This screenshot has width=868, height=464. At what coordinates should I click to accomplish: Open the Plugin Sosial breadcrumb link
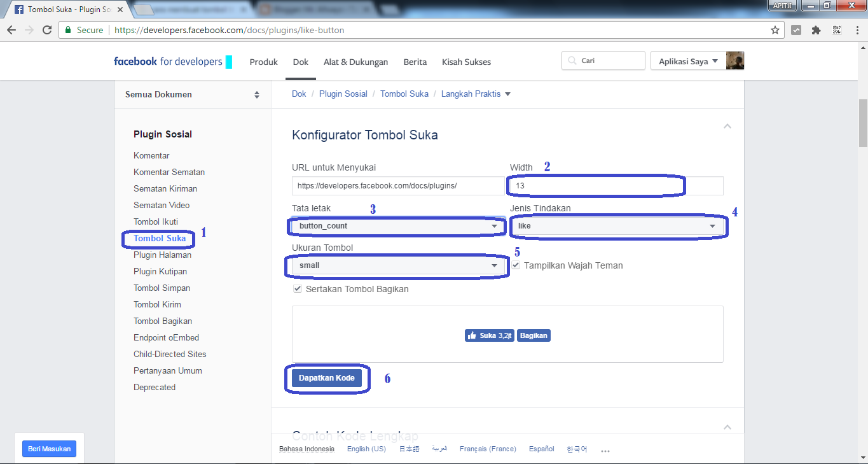(x=343, y=94)
